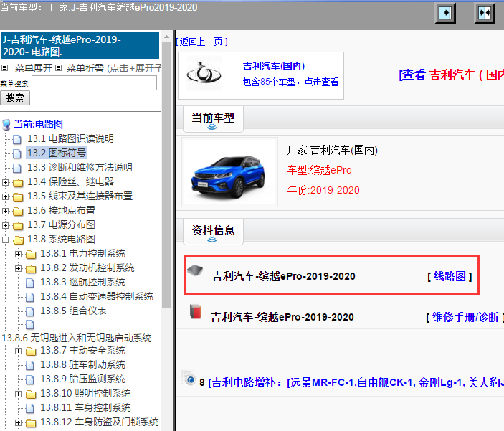
Task: Open 13.8.4 自动变速器控制系统 tree item
Action: (x=97, y=297)
